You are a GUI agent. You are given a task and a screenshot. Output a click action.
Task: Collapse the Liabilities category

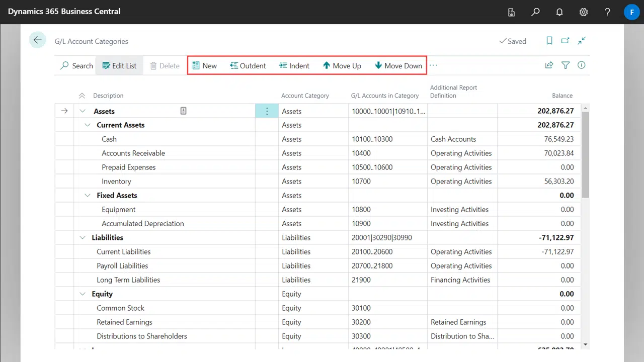tap(83, 238)
